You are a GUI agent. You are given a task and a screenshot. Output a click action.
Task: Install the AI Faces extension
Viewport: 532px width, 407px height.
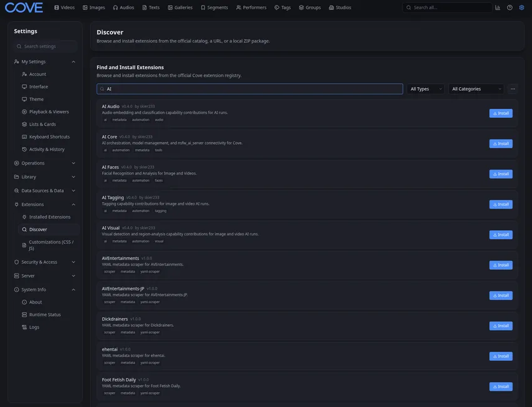(501, 174)
